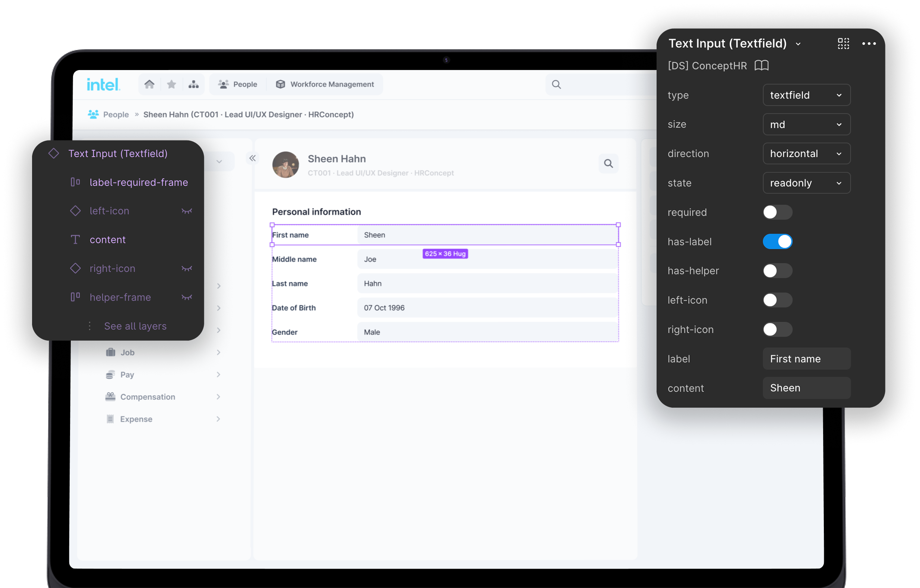Enable the left-icon property switch
920x588 pixels.
[777, 300]
